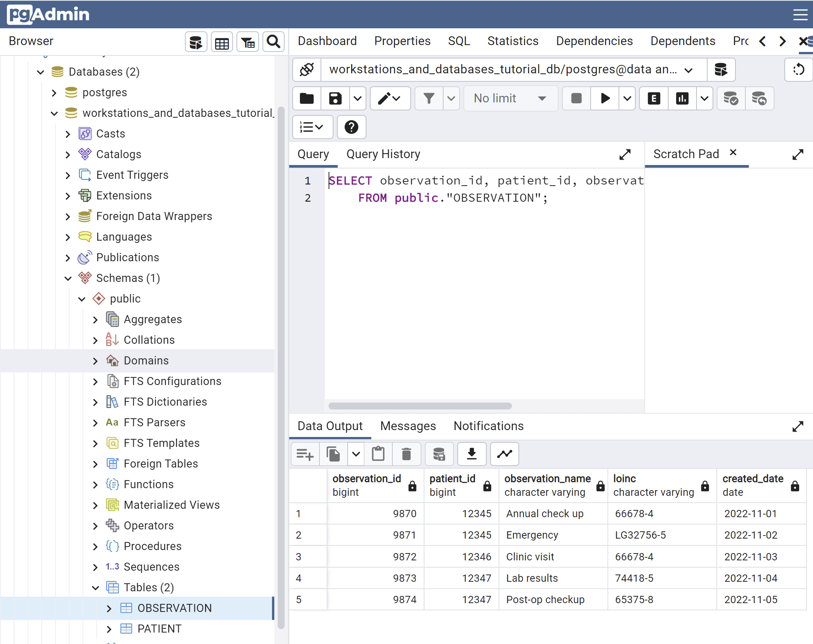Image resolution: width=813 pixels, height=644 pixels.
Task: Switch to the Query History tab
Action: (383, 154)
